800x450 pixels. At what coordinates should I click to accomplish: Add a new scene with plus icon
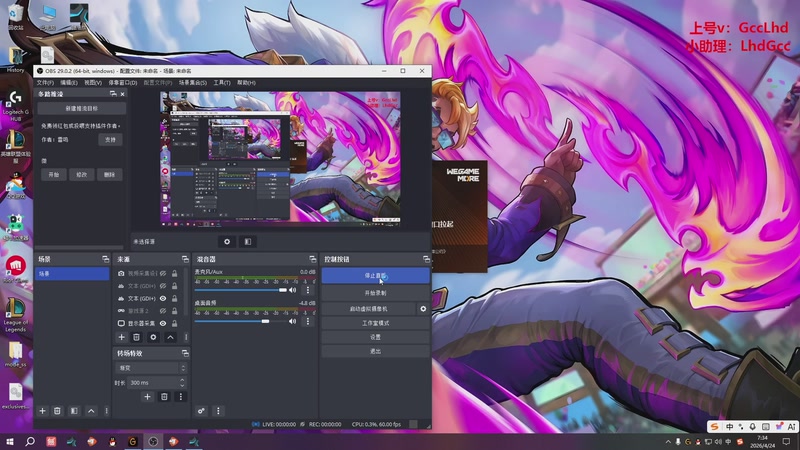(42, 411)
